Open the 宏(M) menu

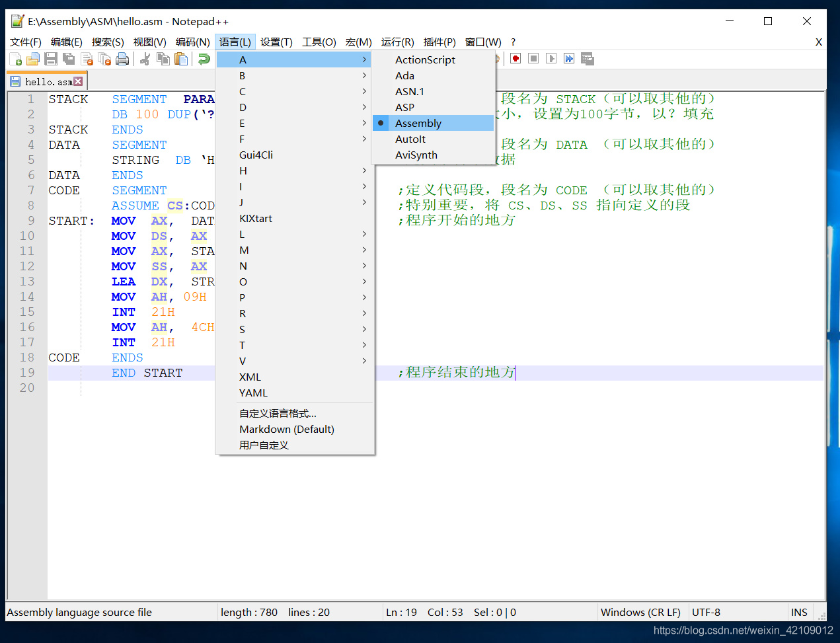(x=359, y=42)
